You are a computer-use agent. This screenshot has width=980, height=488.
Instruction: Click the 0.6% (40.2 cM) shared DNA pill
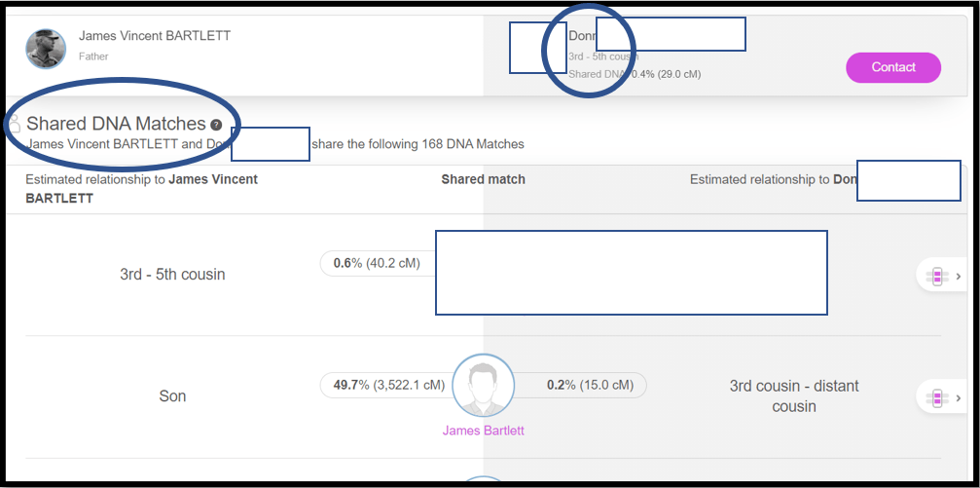(x=375, y=263)
